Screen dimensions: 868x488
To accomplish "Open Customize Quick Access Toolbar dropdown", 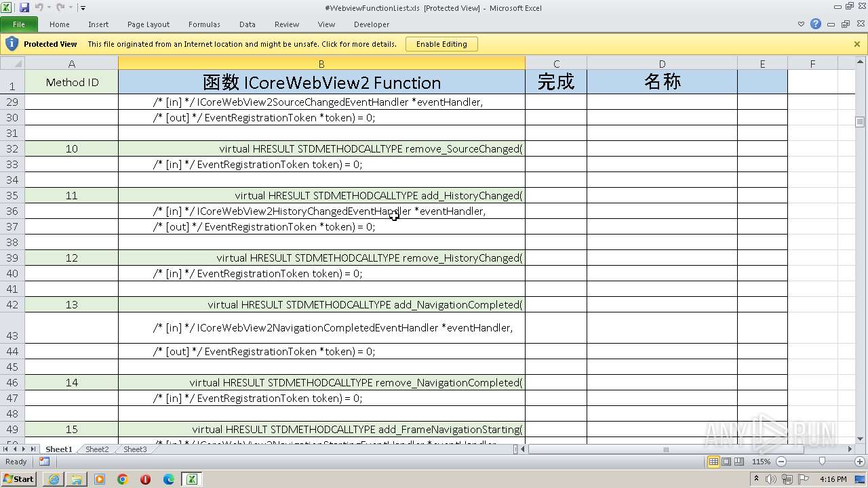I will click(83, 7).
